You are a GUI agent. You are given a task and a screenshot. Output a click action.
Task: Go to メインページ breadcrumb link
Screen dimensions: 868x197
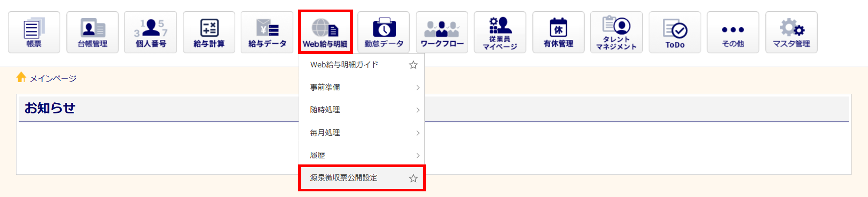pos(53,79)
